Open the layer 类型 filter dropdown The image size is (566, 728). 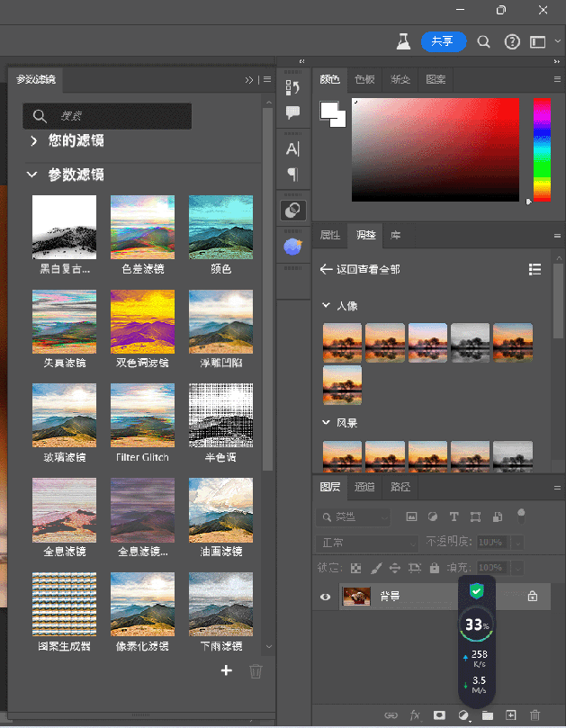[x=354, y=517]
